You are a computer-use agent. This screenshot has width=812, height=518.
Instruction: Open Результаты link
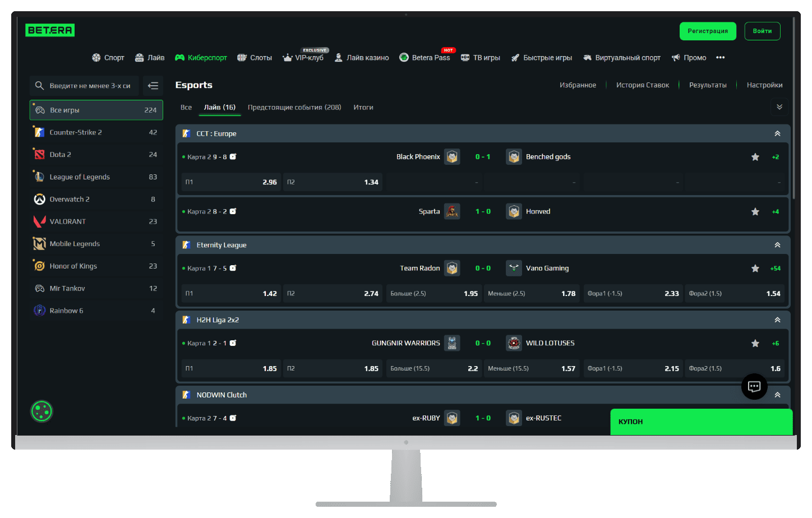point(708,85)
